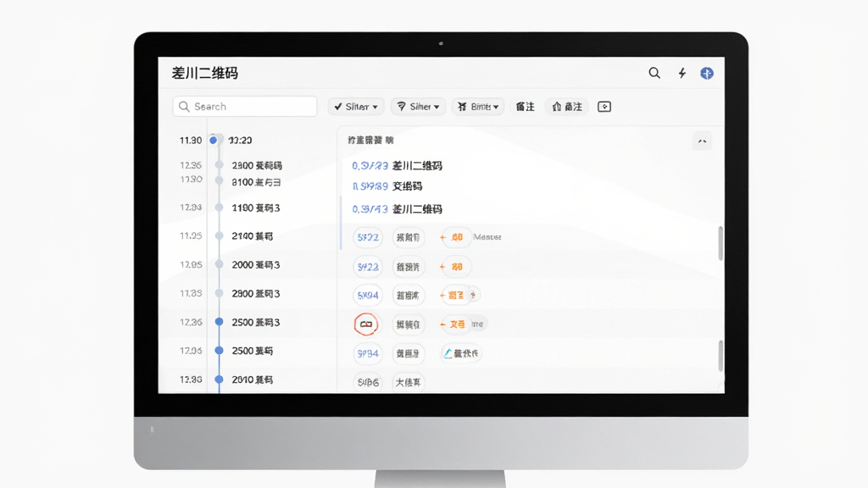868x488 pixels.
Task: Focus the Search input field
Action: tap(245, 106)
